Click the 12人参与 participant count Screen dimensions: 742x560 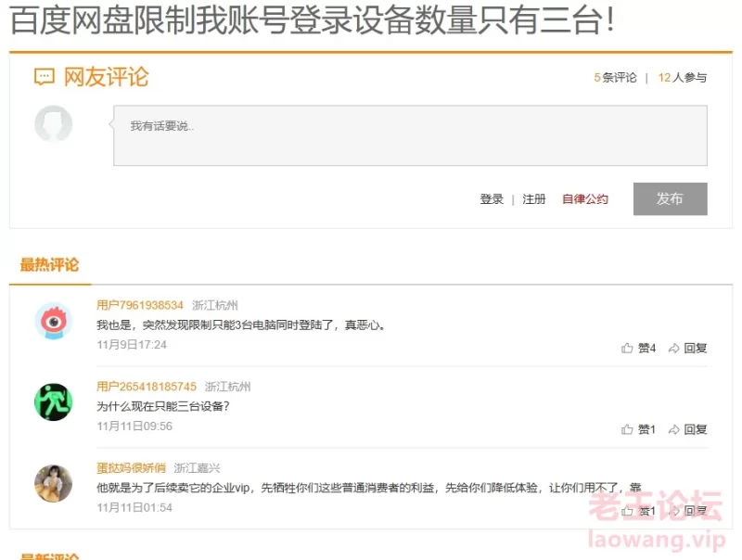(683, 78)
